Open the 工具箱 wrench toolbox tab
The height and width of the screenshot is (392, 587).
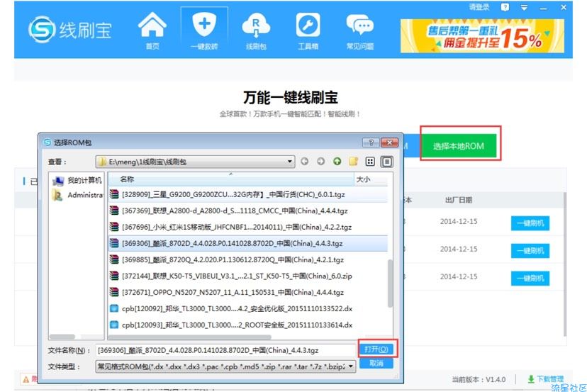[x=308, y=30]
